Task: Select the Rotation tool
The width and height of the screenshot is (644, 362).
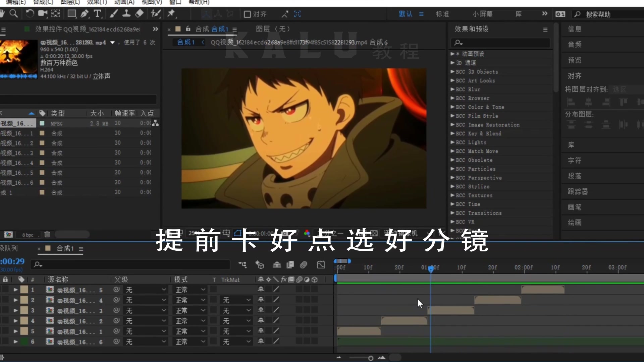Action: tap(30, 14)
